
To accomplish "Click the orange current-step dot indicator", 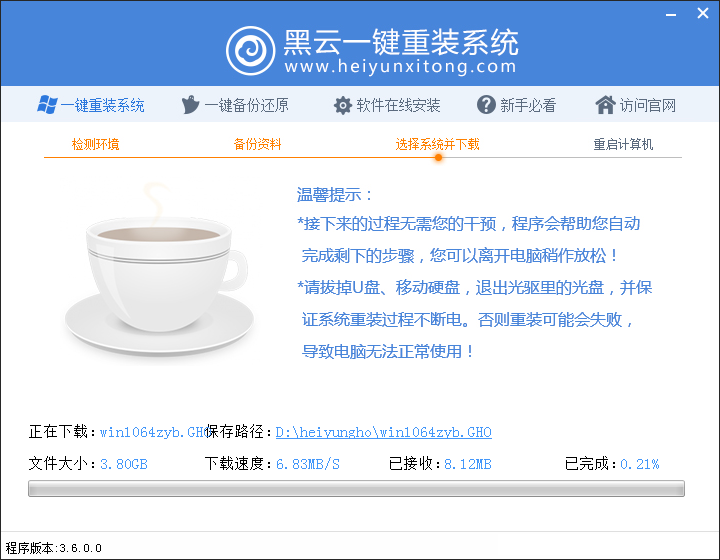I will [x=438, y=158].
